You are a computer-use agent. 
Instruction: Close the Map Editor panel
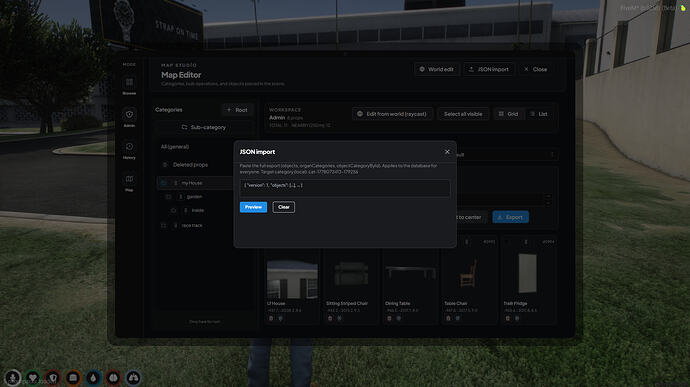(536, 69)
